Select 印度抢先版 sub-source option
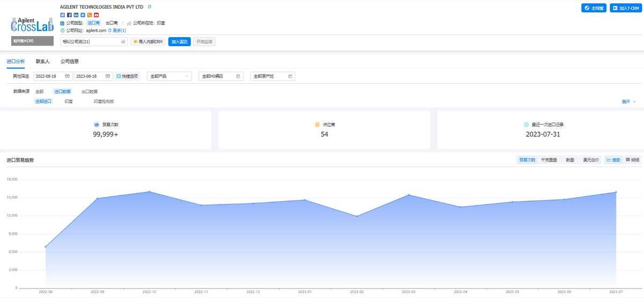 coord(103,101)
